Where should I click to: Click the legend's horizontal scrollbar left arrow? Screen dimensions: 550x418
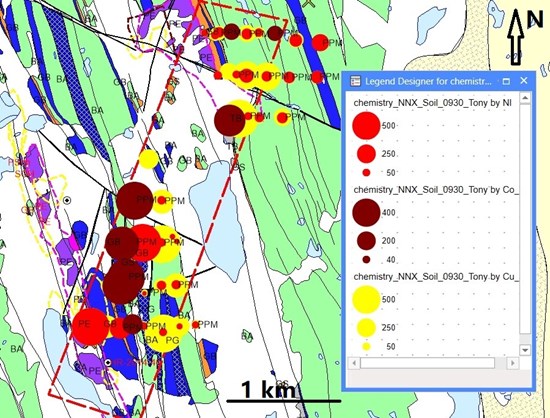tap(354, 363)
